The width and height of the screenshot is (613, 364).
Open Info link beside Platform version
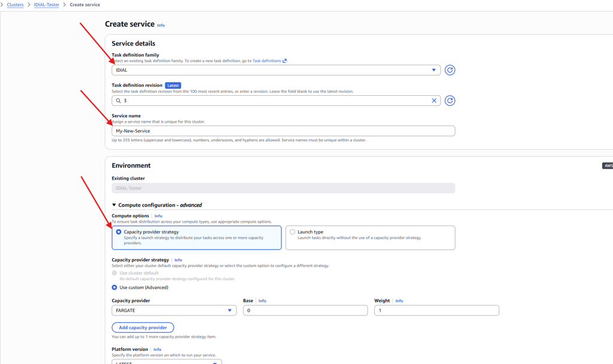tap(157, 350)
